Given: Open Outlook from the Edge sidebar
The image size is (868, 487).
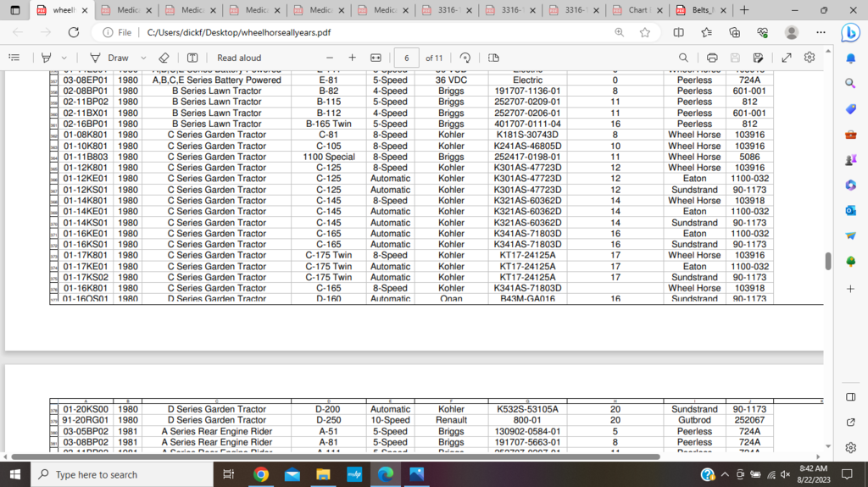Looking at the screenshot, I should coord(850,210).
